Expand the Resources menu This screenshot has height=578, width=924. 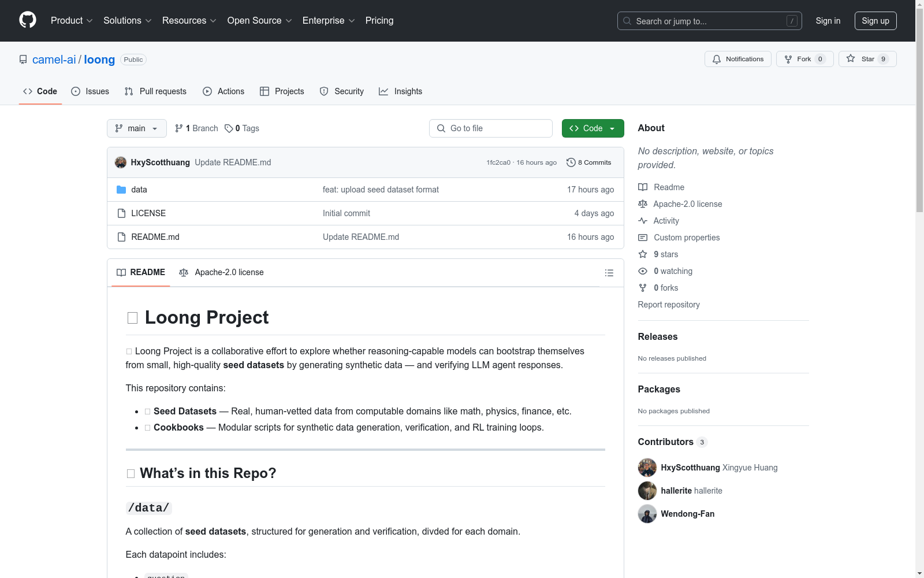[189, 20]
